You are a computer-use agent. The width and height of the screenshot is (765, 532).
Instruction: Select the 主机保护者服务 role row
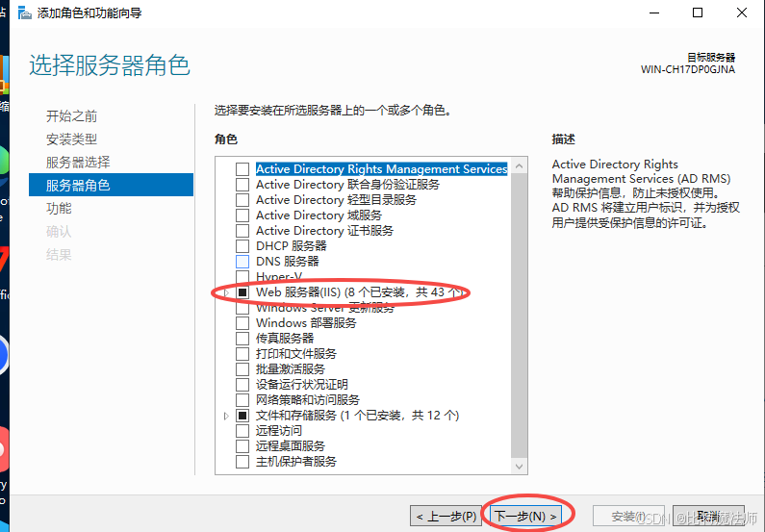296,462
